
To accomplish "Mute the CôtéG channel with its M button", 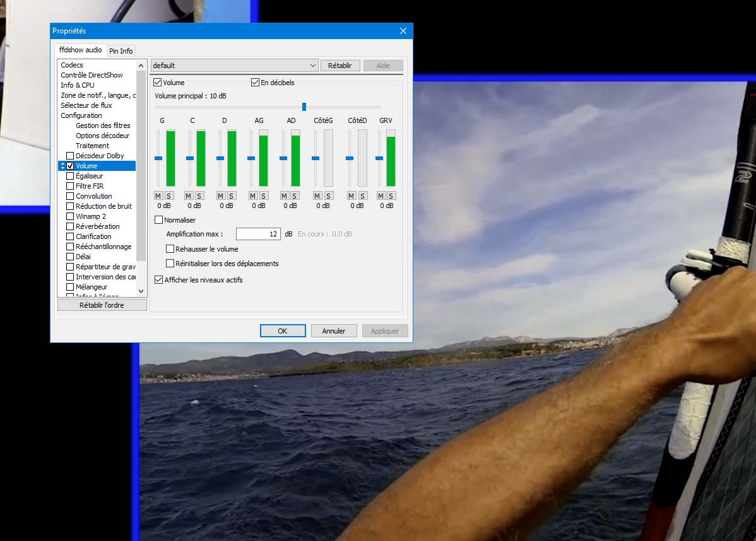I will [317, 195].
